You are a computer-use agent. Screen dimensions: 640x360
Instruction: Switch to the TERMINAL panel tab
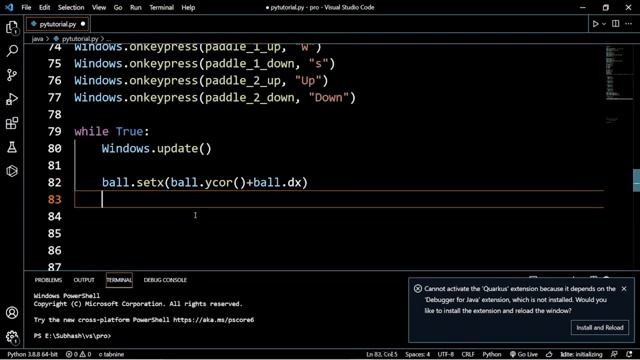(x=119, y=280)
